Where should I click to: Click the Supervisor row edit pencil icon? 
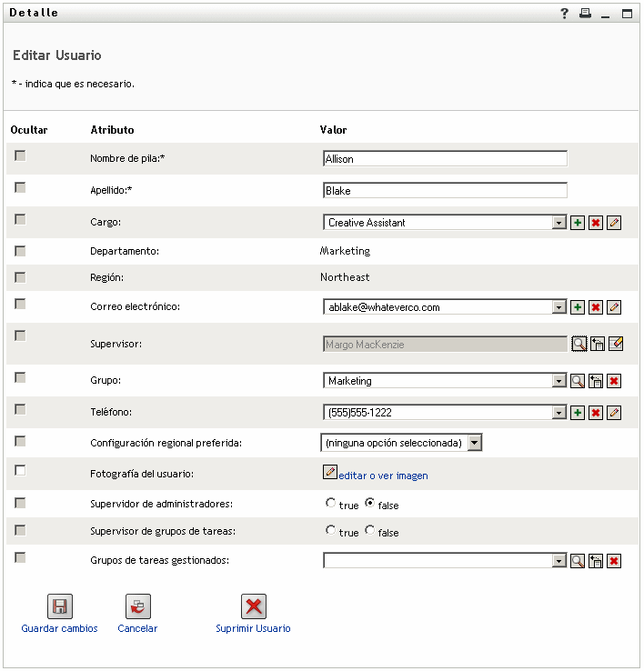point(616,344)
